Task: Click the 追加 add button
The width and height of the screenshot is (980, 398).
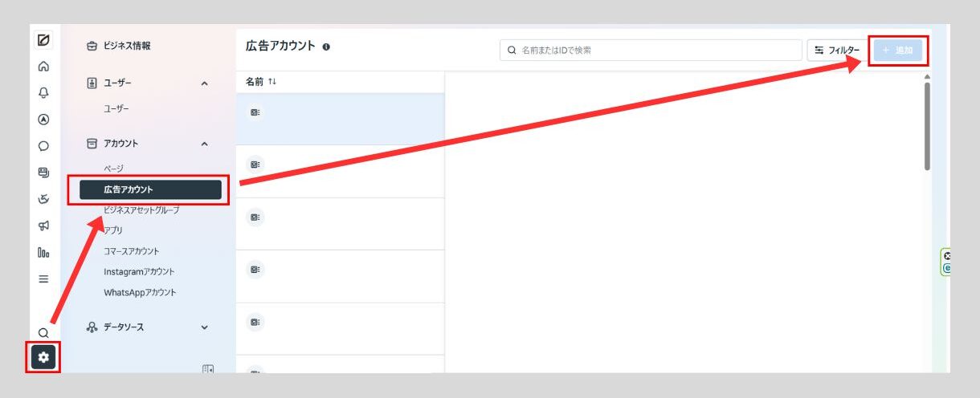Action: coord(898,51)
